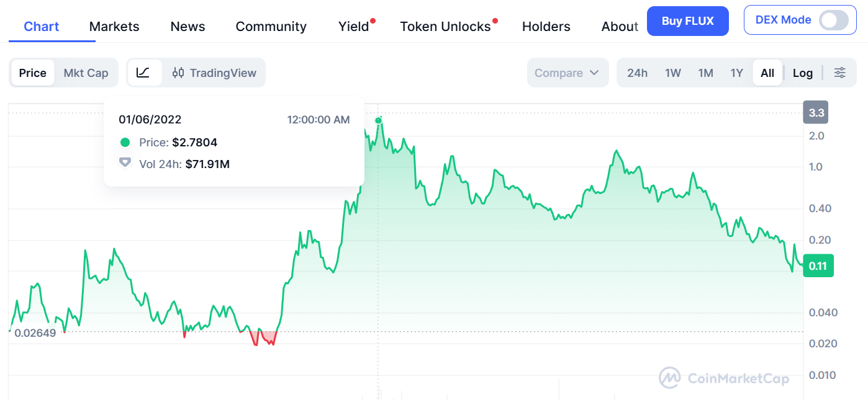Screen dimensions: 868x400
Task: Open chart settings sliders icon
Action: tap(839, 73)
